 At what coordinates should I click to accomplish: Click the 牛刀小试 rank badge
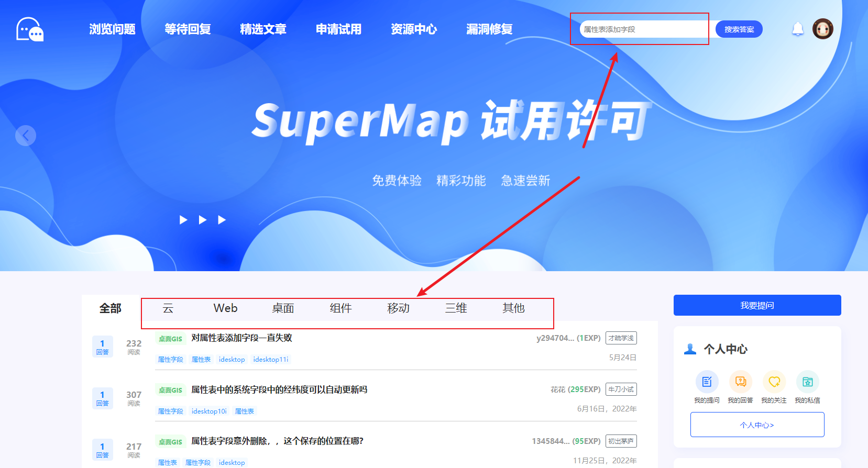point(621,389)
